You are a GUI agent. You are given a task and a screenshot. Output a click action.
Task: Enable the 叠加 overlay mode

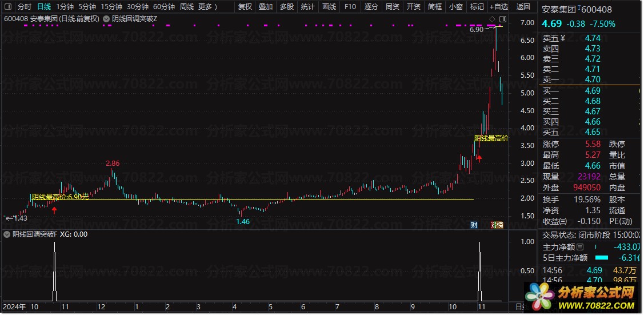click(265, 7)
